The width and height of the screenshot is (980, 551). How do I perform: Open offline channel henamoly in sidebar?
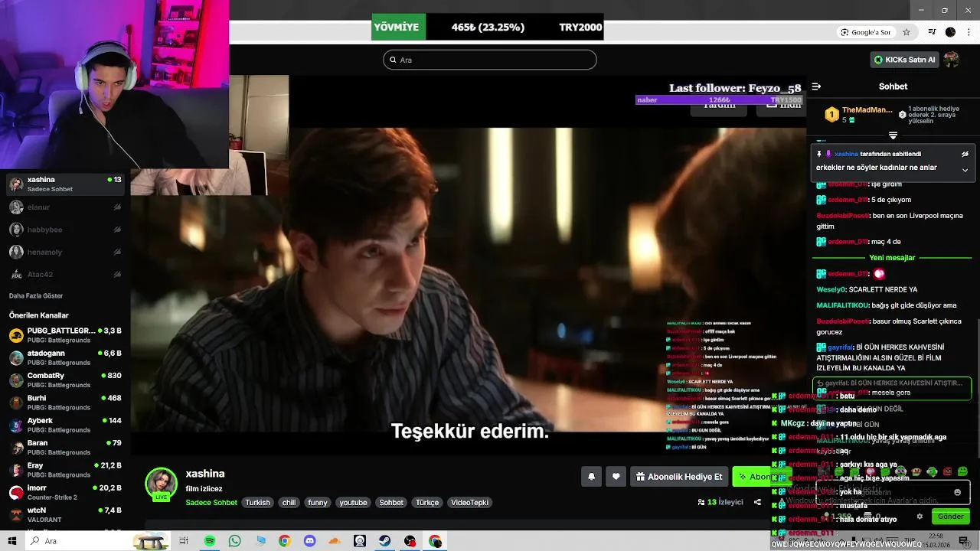pos(65,252)
